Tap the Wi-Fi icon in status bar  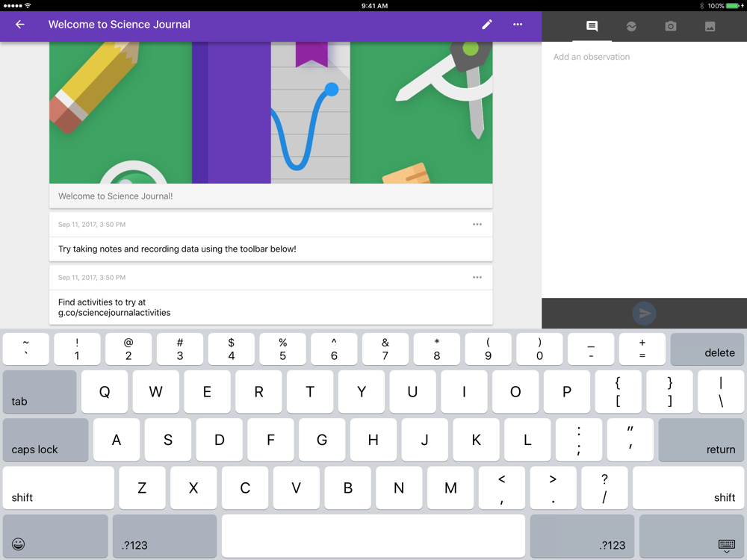[x=28, y=6]
